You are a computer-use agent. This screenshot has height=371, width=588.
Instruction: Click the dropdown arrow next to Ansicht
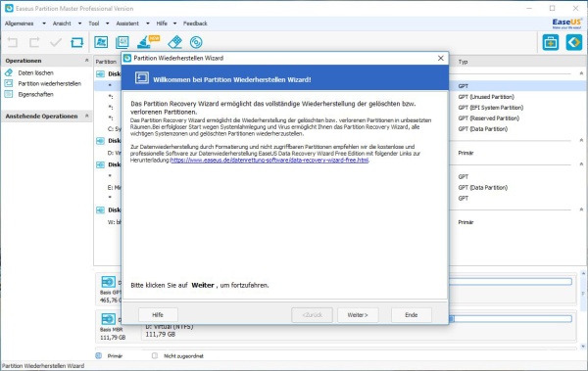(79, 23)
